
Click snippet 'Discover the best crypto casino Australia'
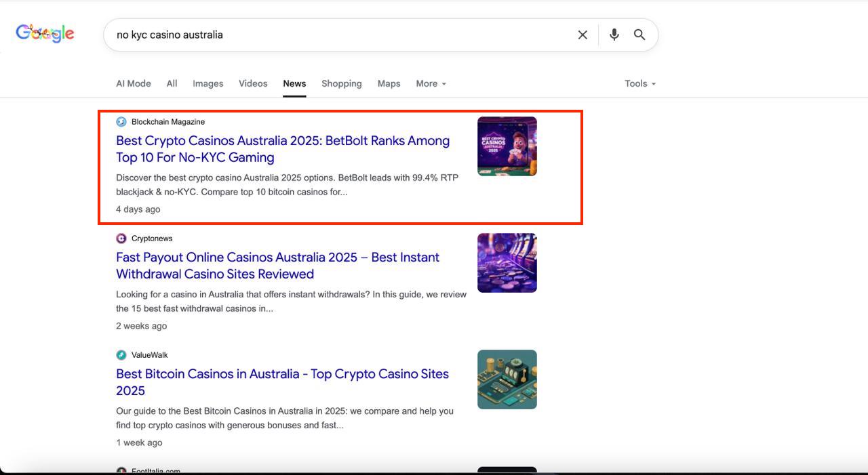(x=288, y=184)
